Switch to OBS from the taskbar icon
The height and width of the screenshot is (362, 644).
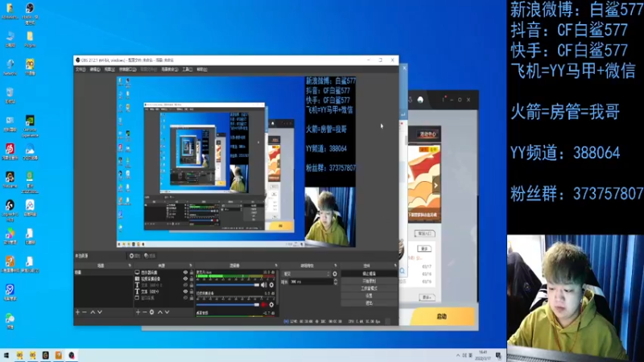[72, 356]
